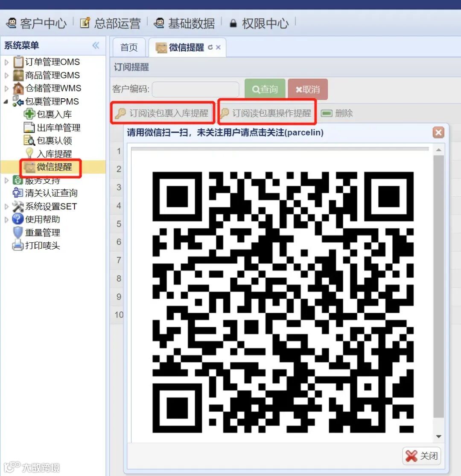Expand the 使用帮助 tree node arrow
This screenshot has height=476, width=461.
pyautogui.click(x=7, y=220)
